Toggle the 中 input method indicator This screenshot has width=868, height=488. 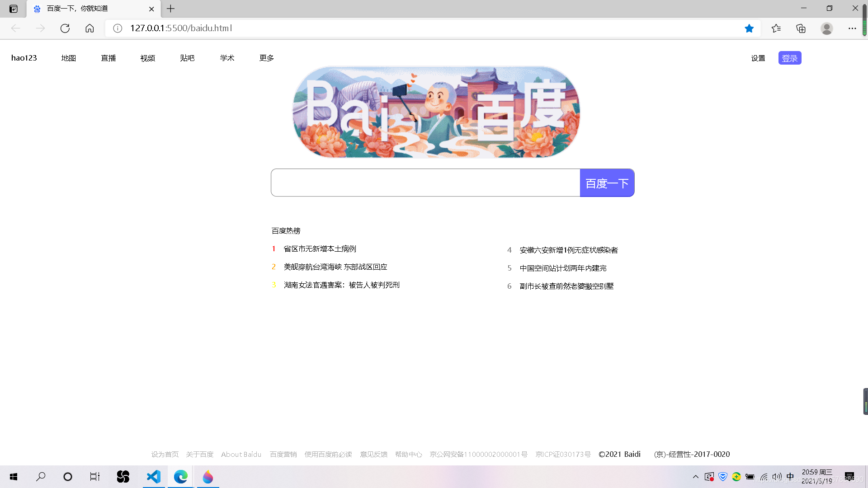790,477
